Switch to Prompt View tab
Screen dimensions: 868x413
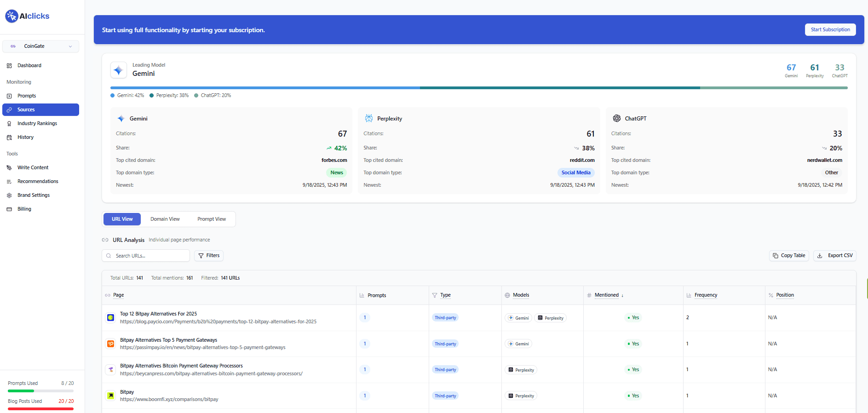tap(212, 219)
